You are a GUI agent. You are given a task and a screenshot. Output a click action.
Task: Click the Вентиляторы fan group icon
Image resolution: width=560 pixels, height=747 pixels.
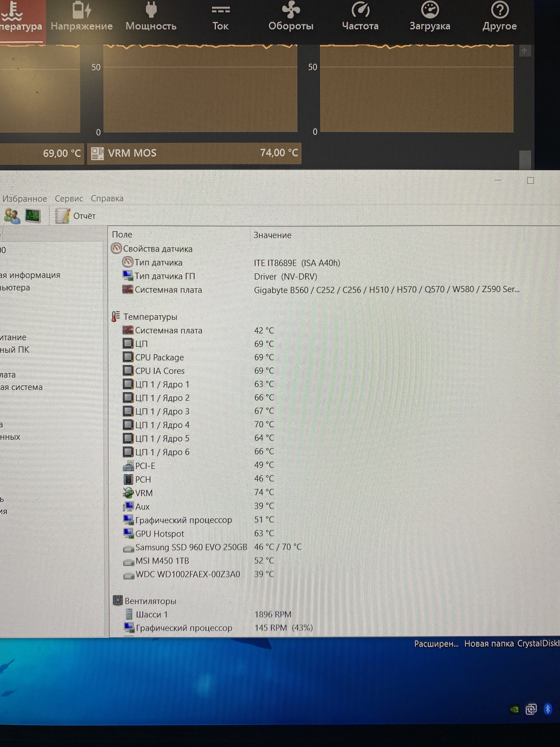point(117,600)
